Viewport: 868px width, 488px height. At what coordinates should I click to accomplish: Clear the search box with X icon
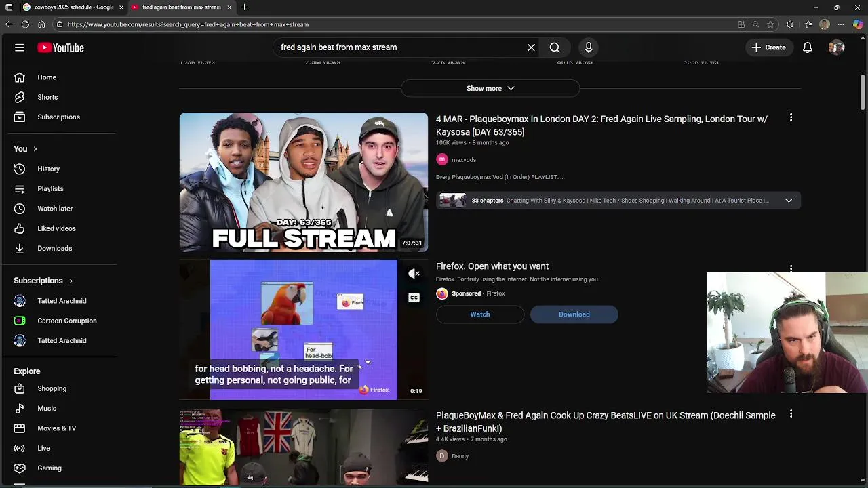531,47
